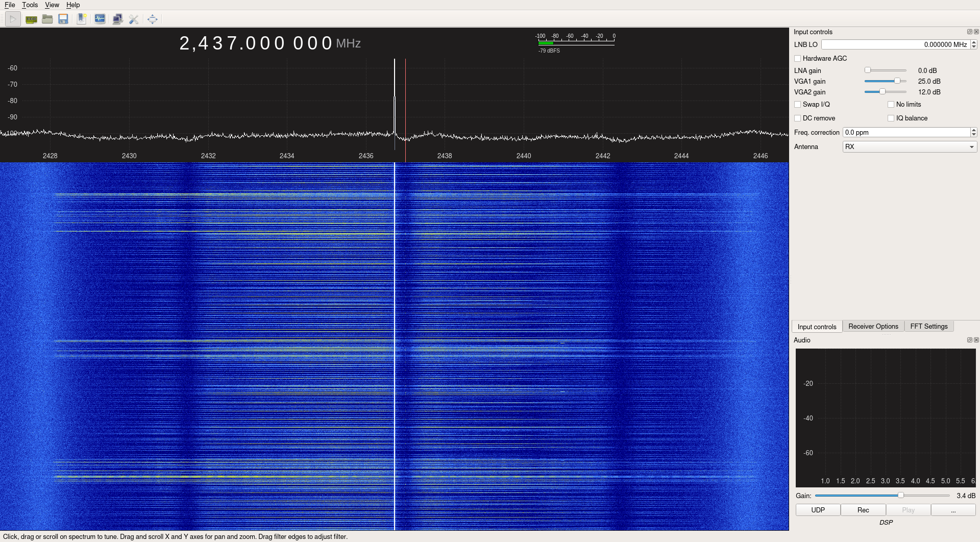Close the Input controls panel
Viewport: 980px width, 542px height.
[976, 32]
